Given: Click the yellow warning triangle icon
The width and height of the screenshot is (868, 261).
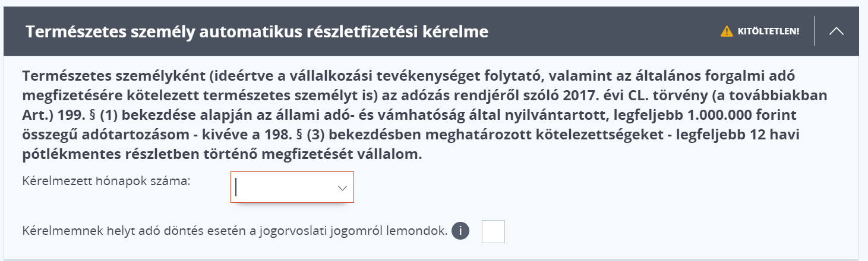Looking at the screenshot, I should pos(727,31).
